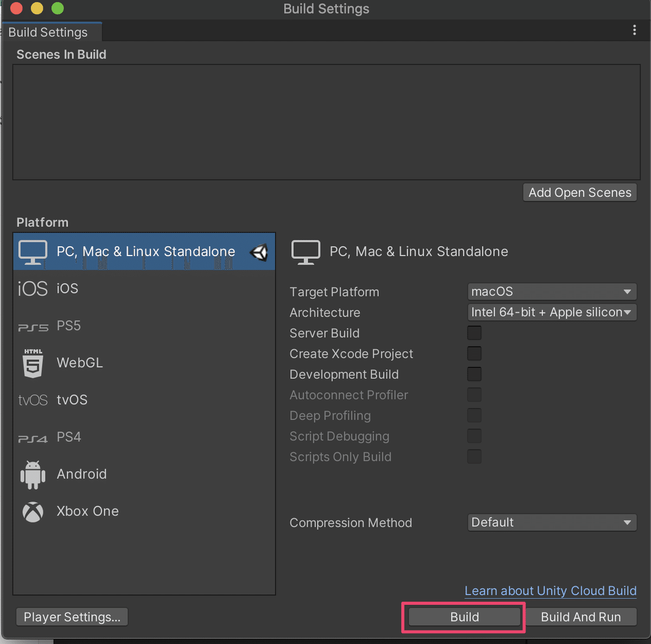Viewport: 651px width, 644px height.
Task: Click the PS5 platform logo icon
Action: click(x=33, y=327)
